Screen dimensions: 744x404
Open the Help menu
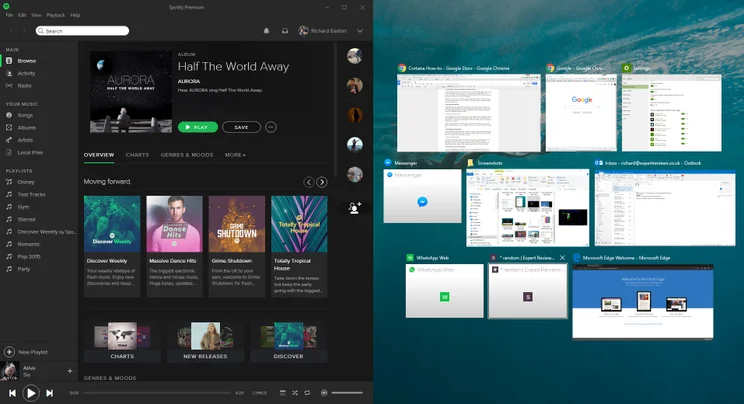pos(75,15)
